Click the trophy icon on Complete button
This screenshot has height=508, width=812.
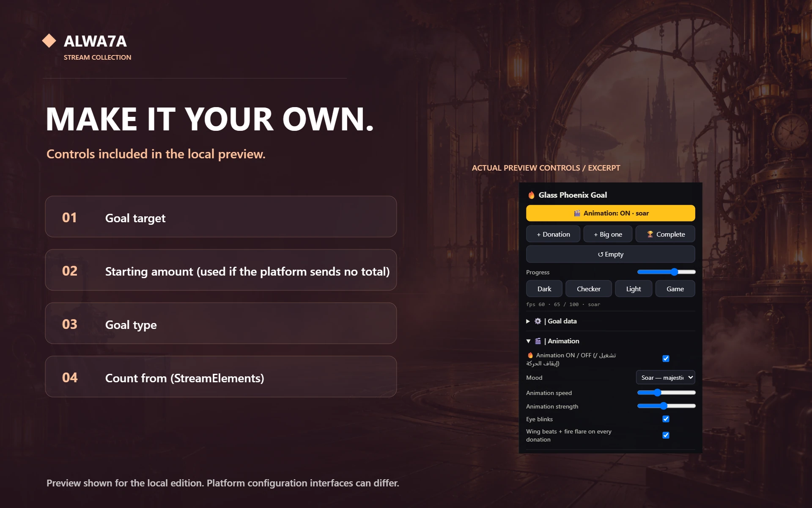point(650,234)
